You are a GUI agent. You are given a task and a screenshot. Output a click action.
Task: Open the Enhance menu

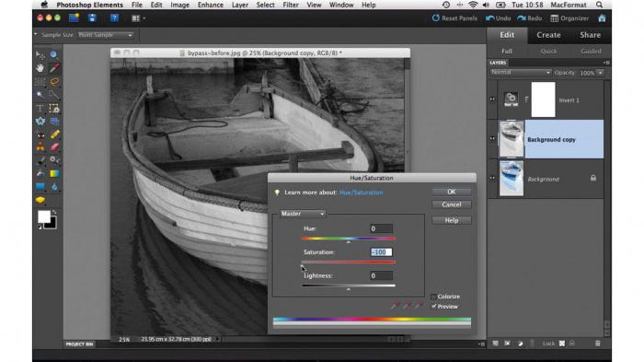click(x=211, y=5)
